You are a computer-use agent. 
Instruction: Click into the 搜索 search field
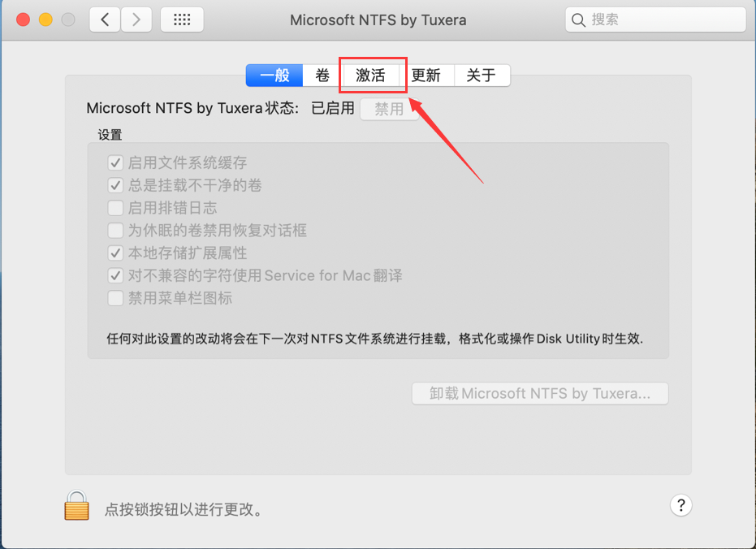[x=662, y=20]
